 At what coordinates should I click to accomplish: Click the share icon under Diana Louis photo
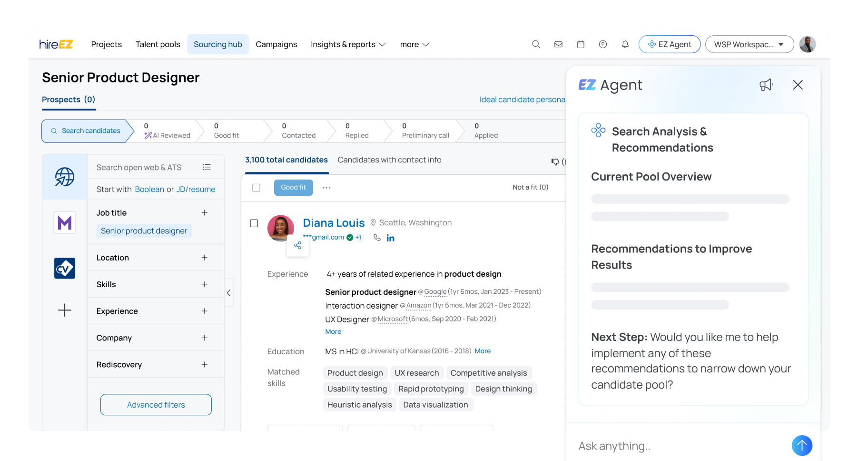[298, 245]
